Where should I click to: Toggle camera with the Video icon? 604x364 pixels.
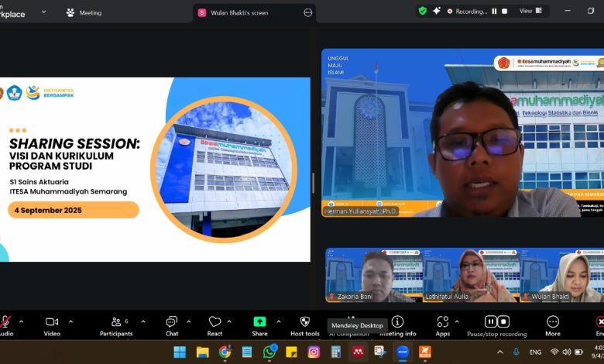point(52,321)
